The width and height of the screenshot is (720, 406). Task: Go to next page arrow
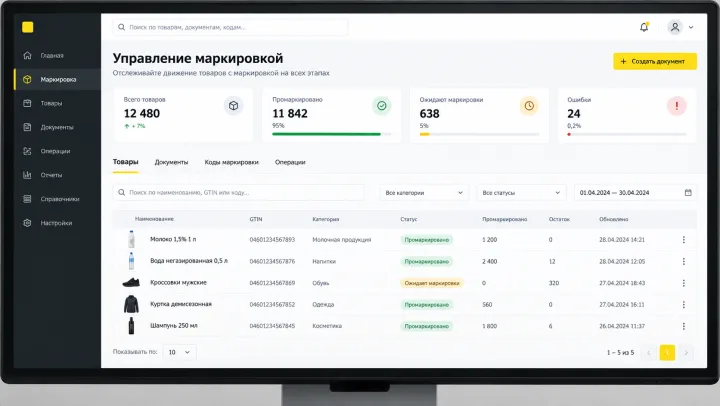click(686, 353)
